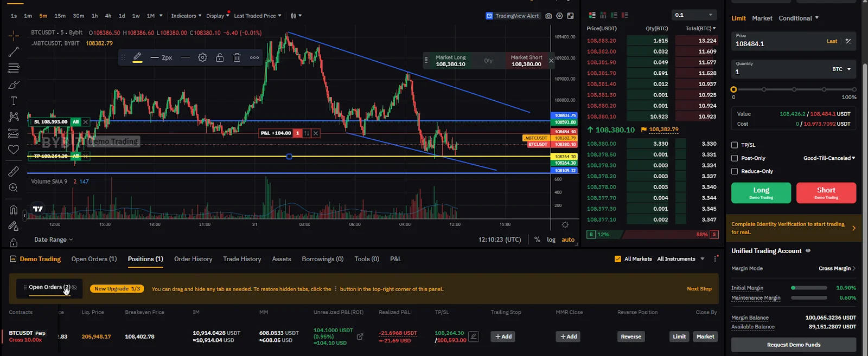Open chart axis settings gear
The image size is (868, 356).
pyautogui.click(x=565, y=224)
